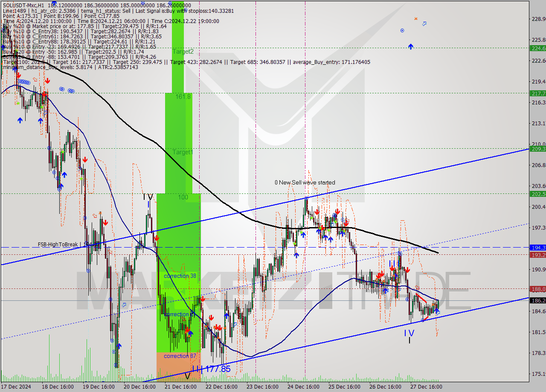This screenshot has height=392, width=546.
Task: Select the blue 194.3 price tag
Action: click(537, 247)
